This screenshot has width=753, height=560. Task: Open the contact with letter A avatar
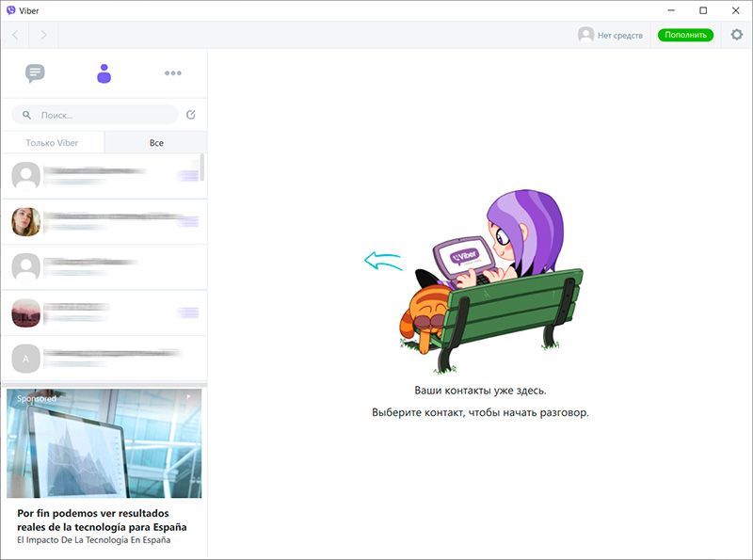pyautogui.click(x=104, y=359)
